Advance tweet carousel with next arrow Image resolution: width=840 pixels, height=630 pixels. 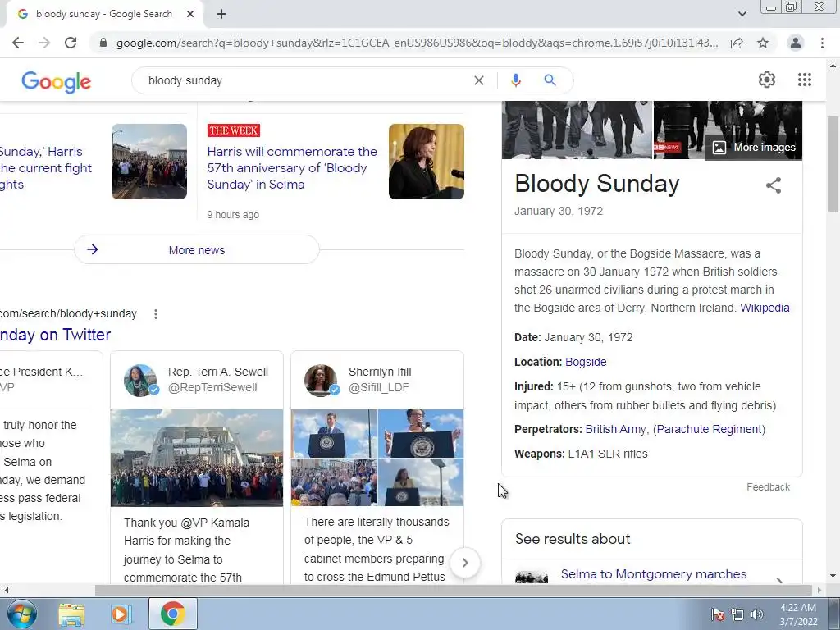tap(464, 563)
